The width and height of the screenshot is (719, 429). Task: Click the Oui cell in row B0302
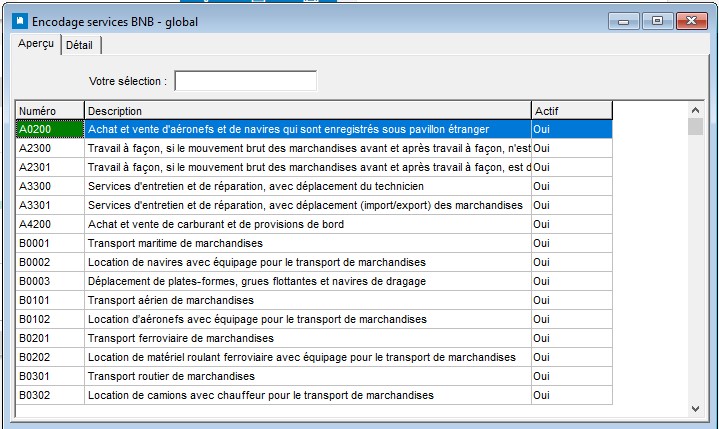tap(572, 395)
